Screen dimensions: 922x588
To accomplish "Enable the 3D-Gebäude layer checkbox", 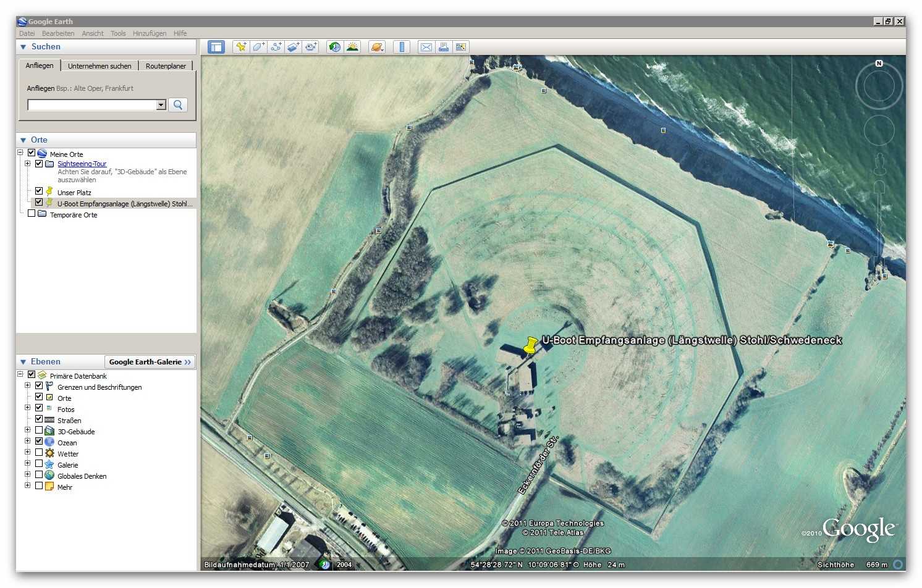I will click(x=39, y=430).
